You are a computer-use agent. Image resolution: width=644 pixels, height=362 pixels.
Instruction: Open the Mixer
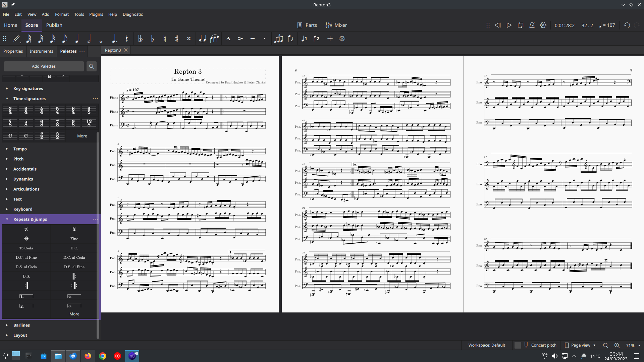(336, 25)
